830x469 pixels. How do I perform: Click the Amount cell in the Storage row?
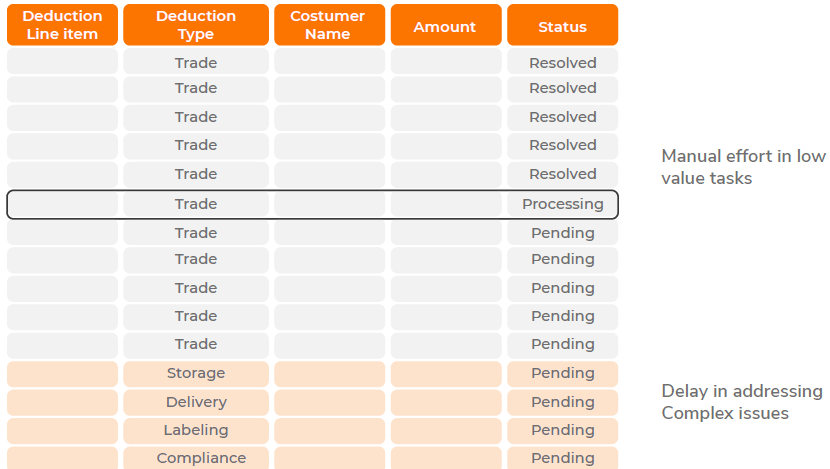coord(446,373)
